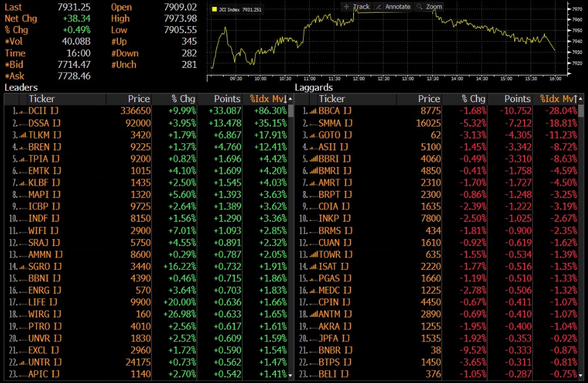Click the volume bars icon beside UNTR IJ
The height and width of the screenshot is (383, 588).
point(23,363)
